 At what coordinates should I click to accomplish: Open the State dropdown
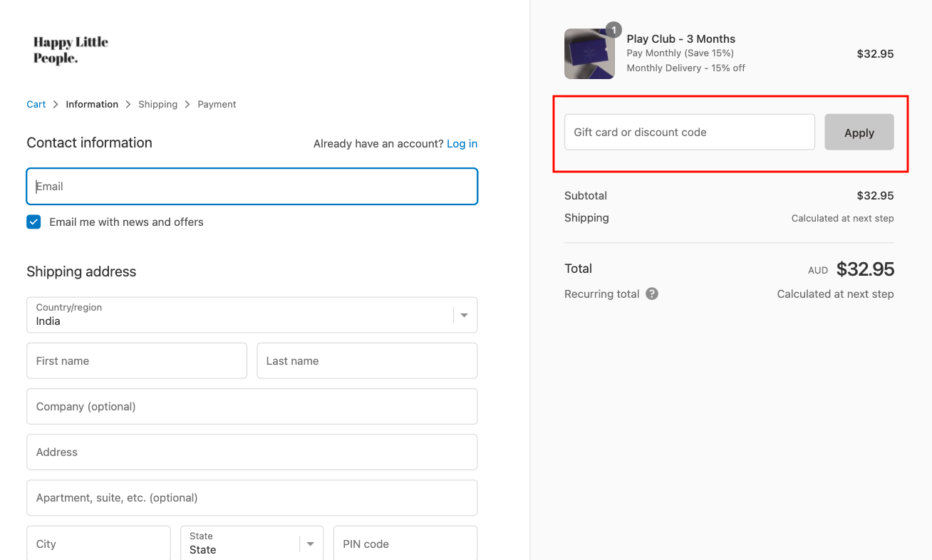pyautogui.click(x=252, y=544)
